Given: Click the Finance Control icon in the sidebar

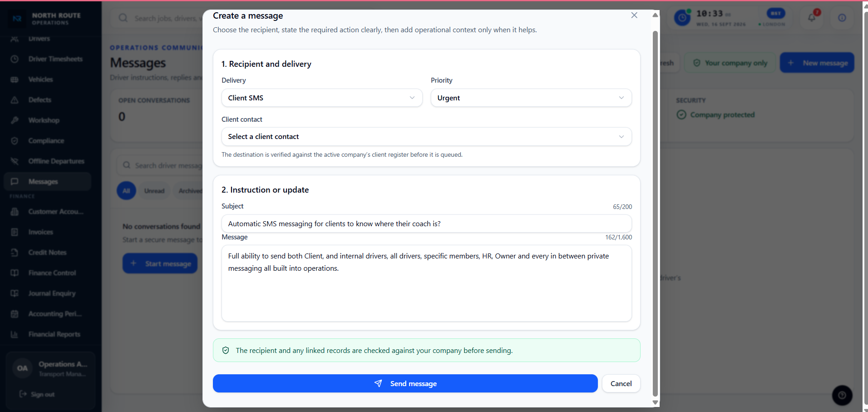Looking at the screenshot, I should [15, 273].
